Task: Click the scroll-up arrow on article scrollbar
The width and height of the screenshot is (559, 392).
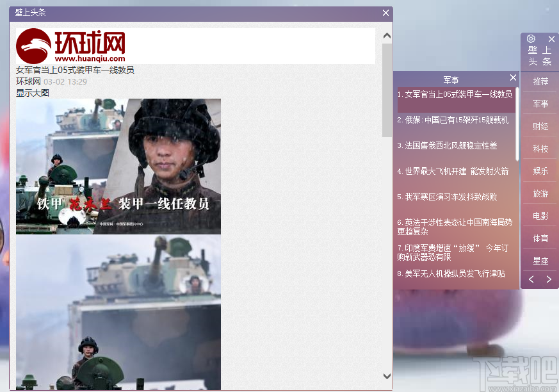Action: click(385, 35)
